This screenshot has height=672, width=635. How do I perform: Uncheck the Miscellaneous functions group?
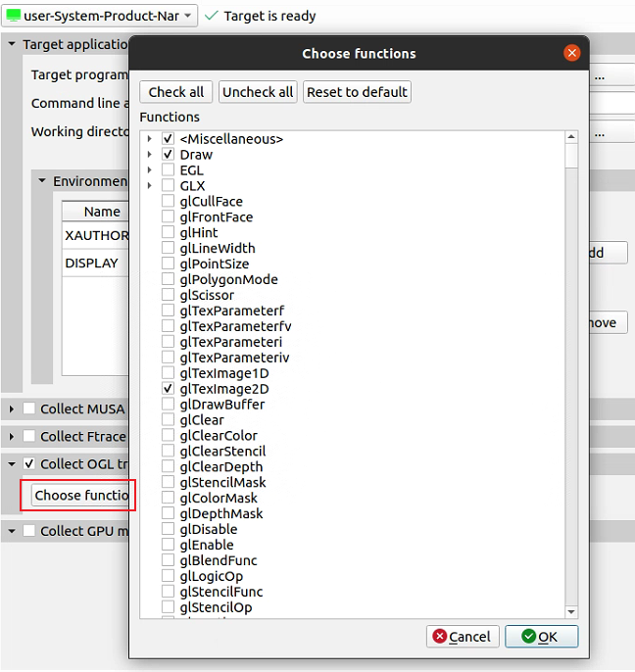[x=168, y=139]
